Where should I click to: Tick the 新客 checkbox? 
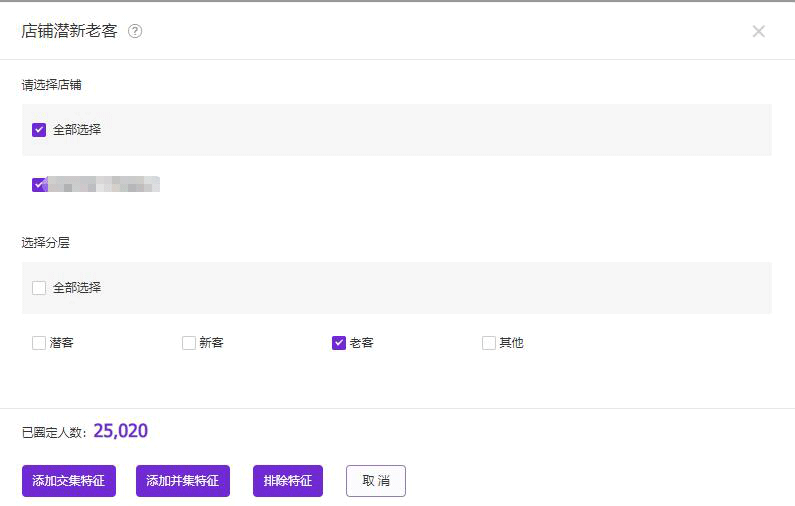coord(189,343)
